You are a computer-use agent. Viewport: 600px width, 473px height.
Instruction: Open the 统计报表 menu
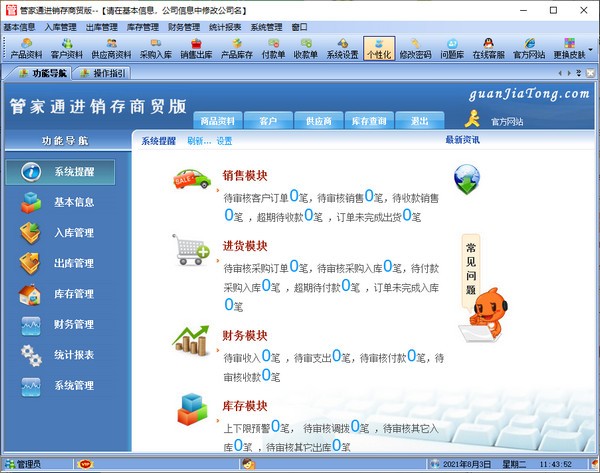pos(225,27)
